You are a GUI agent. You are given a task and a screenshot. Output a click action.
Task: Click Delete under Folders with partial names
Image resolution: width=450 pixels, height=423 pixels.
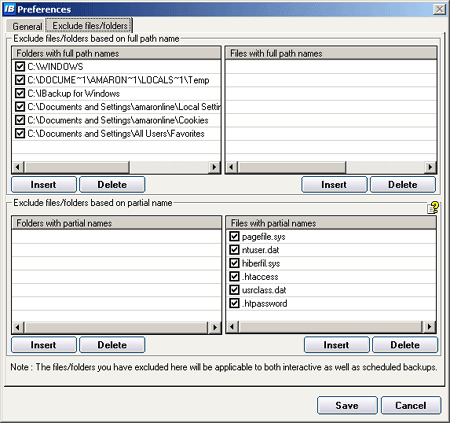click(112, 345)
